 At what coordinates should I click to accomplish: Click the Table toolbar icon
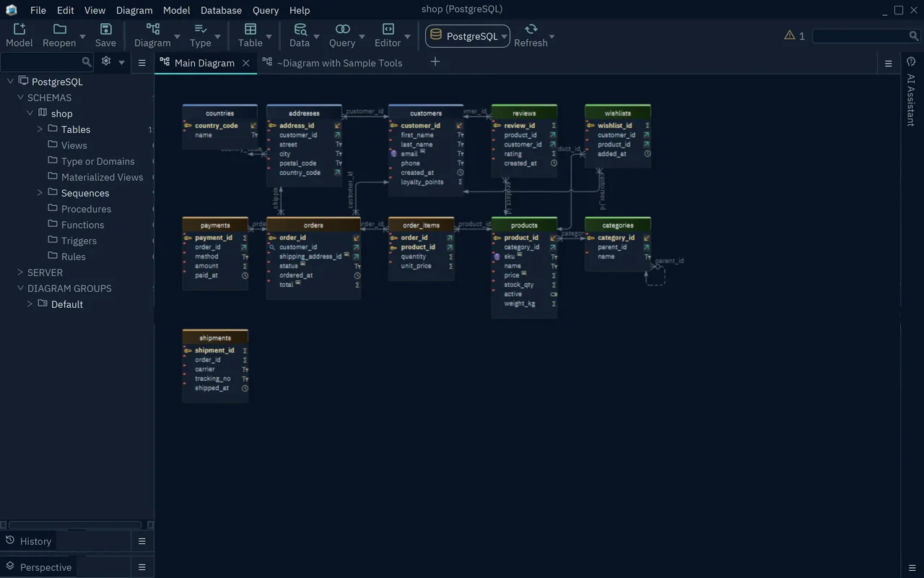[x=250, y=29]
